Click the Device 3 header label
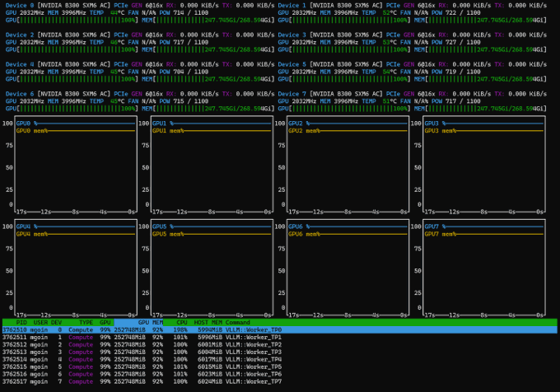 coord(292,35)
